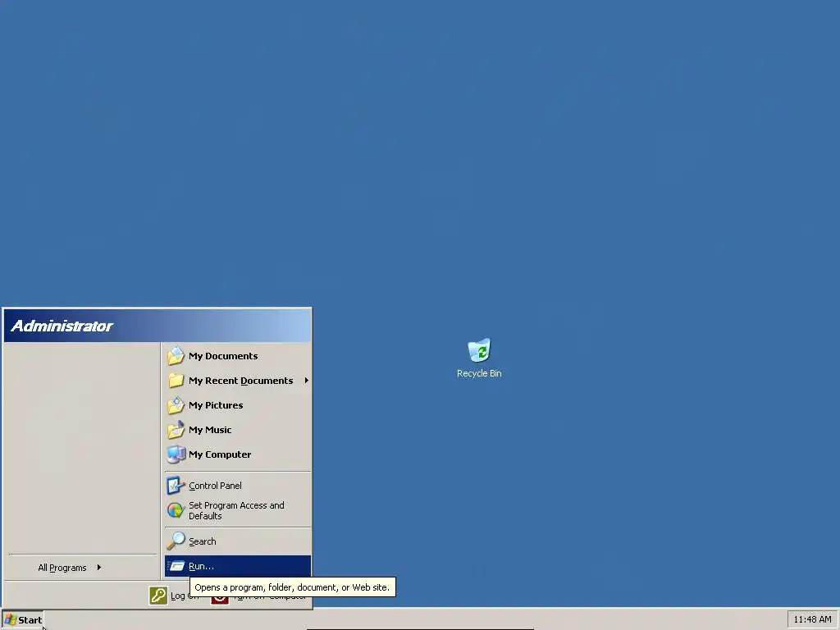Screen dimensions: 840x630
Task: Click the taskbar clock showing 11:48 AM
Action: pyautogui.click(x=812, y=619)
